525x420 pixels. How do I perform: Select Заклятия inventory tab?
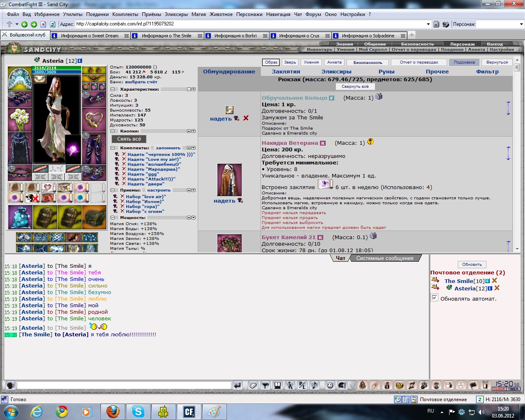coord(286,71)
